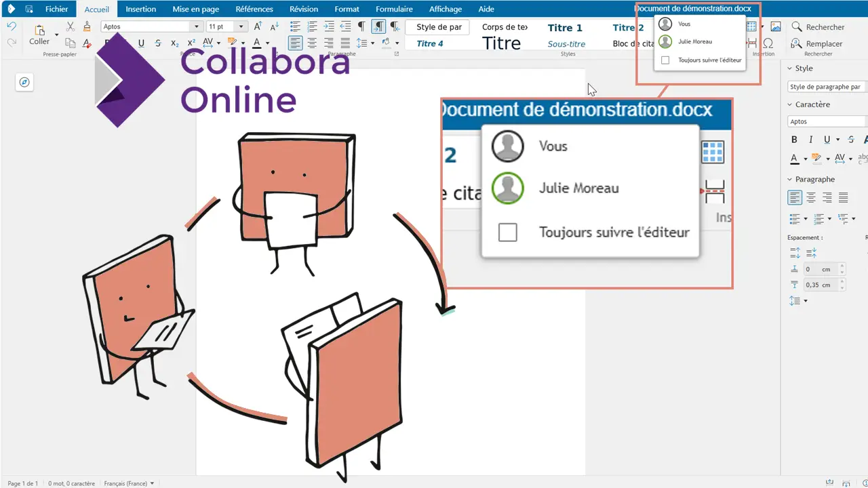Apply superscript from the ribbon
The width and height of the screenshot is (868, 488).
pyautogui.click(x=191, y=43)
